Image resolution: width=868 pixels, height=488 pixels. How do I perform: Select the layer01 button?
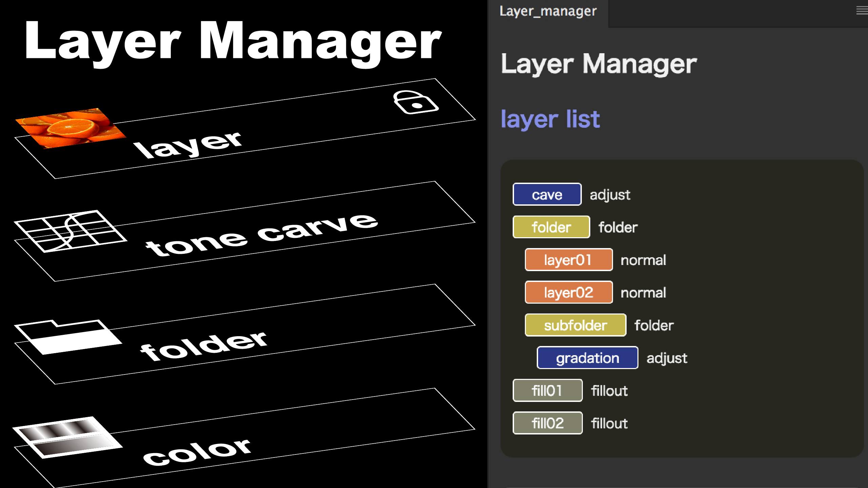[x=569, y=260]
